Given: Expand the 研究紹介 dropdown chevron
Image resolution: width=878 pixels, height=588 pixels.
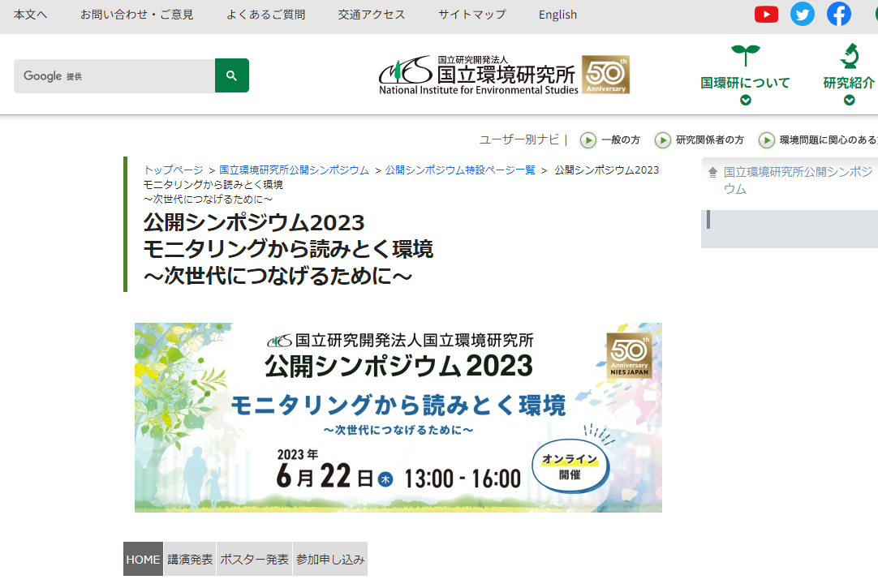Looking at the screenshot, I should click(x=850, y=101).
